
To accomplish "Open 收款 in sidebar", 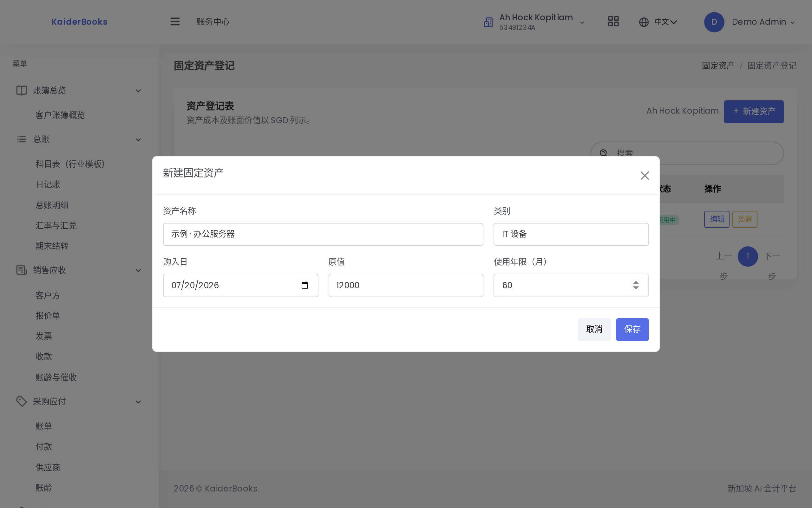I will (44, 357).
